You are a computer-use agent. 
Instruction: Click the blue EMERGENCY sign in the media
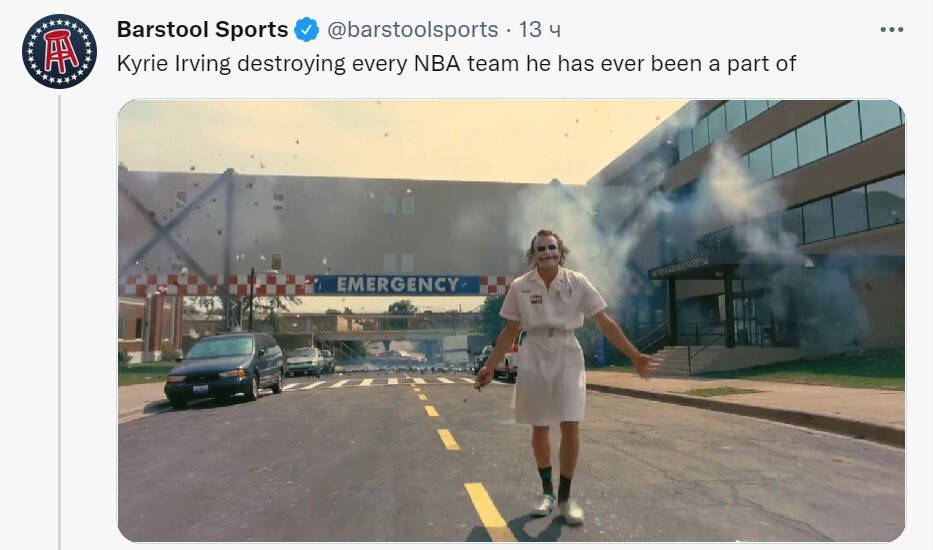tap(397, 285)
